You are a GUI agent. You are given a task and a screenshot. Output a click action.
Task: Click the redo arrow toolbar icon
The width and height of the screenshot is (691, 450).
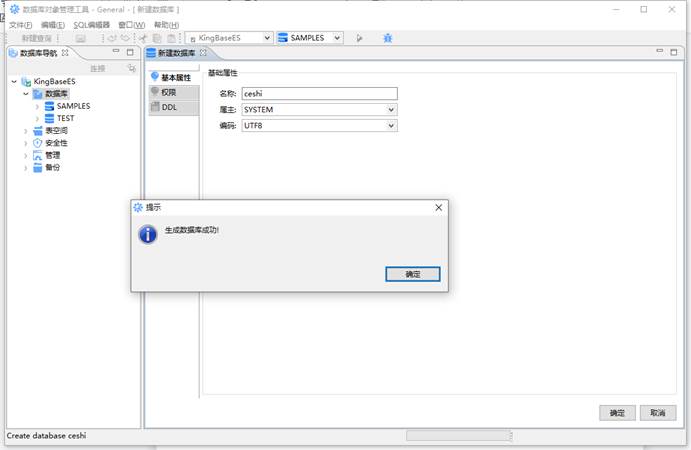pos(126,38)
